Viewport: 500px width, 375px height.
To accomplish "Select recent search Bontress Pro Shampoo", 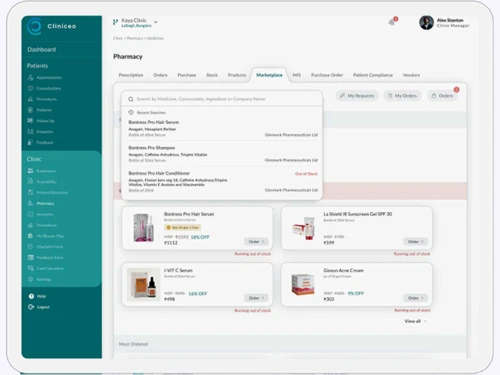I will 223,154.
